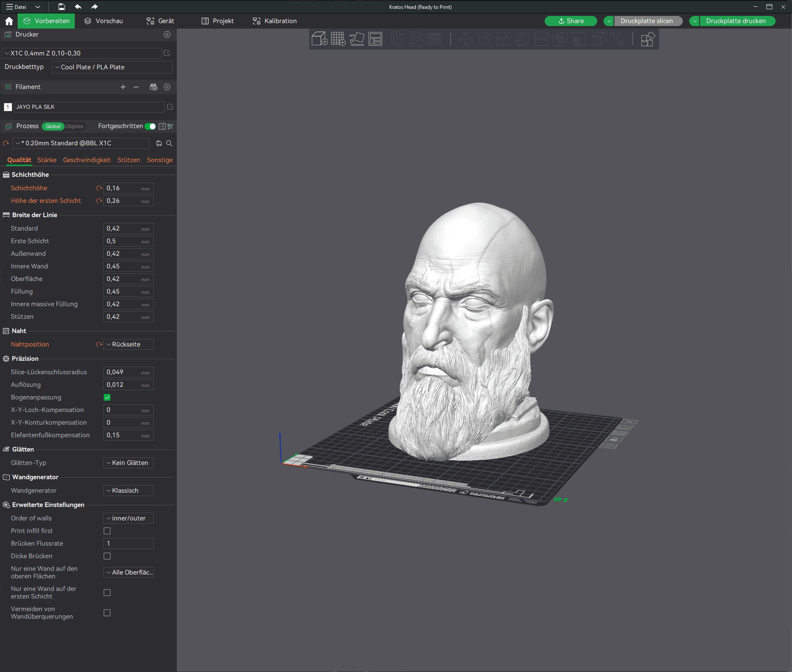
Task: Click the Rotate tool icon
Action: point(485,39)
